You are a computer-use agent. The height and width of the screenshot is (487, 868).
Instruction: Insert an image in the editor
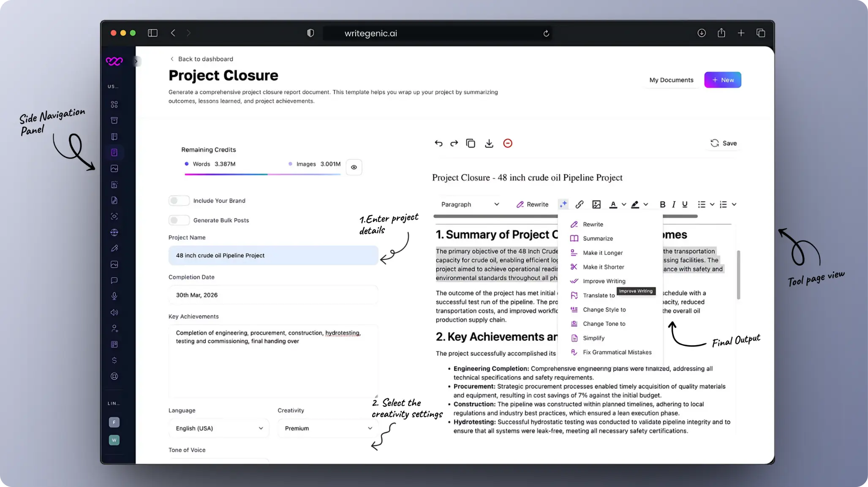(596, 204)
